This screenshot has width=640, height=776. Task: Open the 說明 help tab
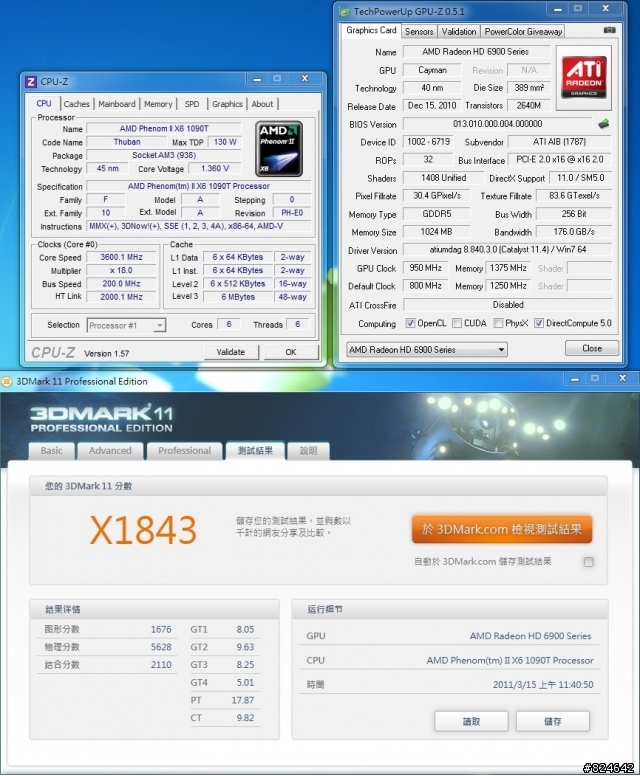click(x=308, y=451)
